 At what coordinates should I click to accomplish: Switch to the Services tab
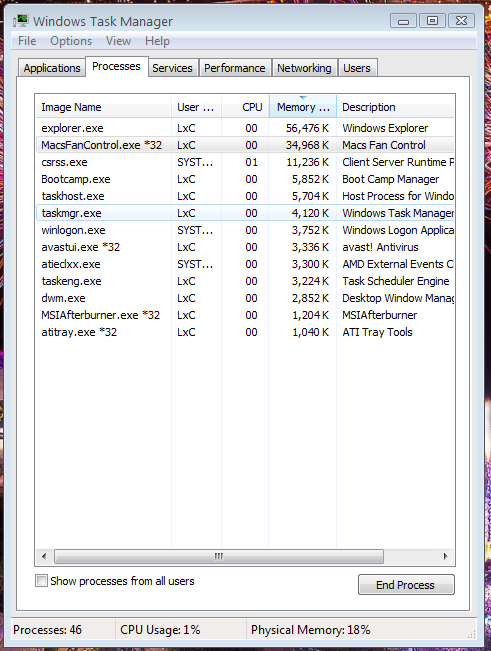(172, 68)
